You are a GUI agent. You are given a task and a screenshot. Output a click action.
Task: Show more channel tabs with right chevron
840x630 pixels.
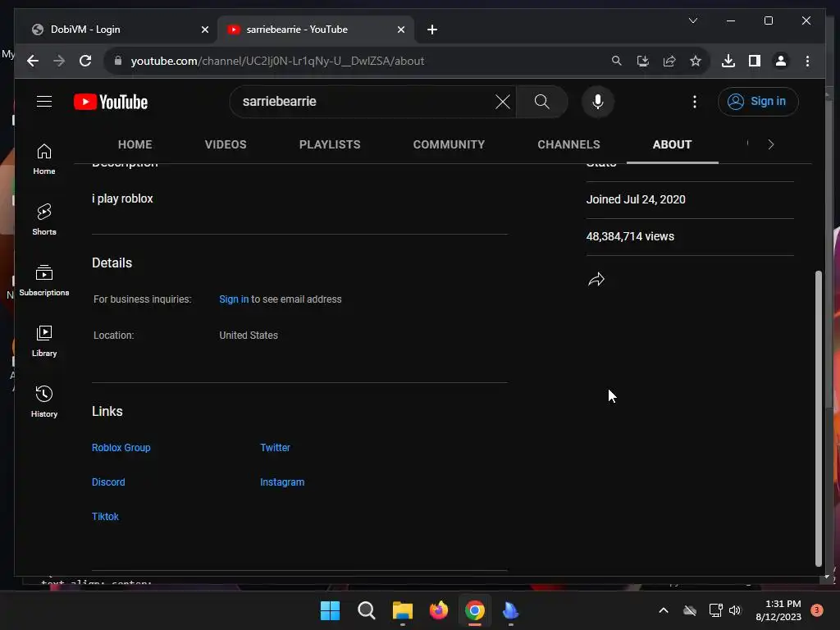click(771, 144)
